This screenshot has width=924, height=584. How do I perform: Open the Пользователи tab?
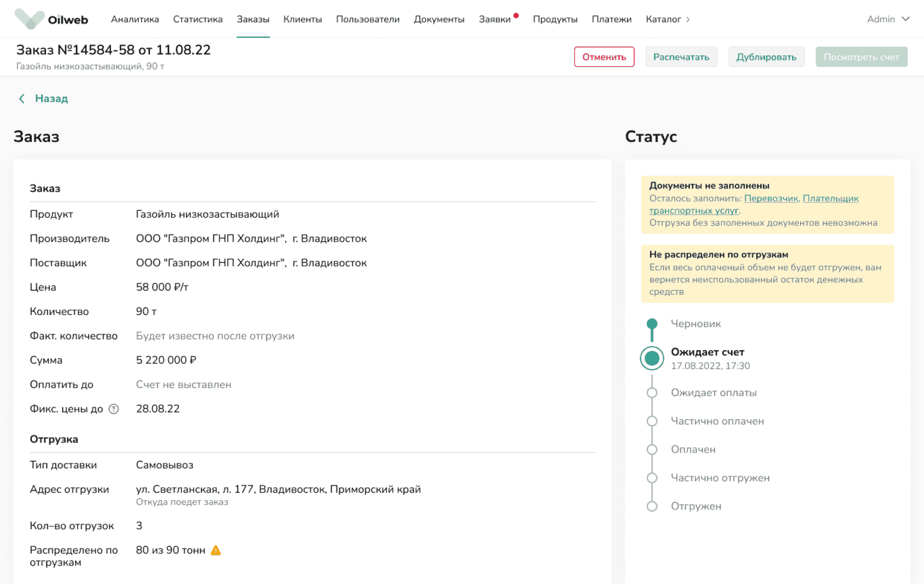(368, 19)
